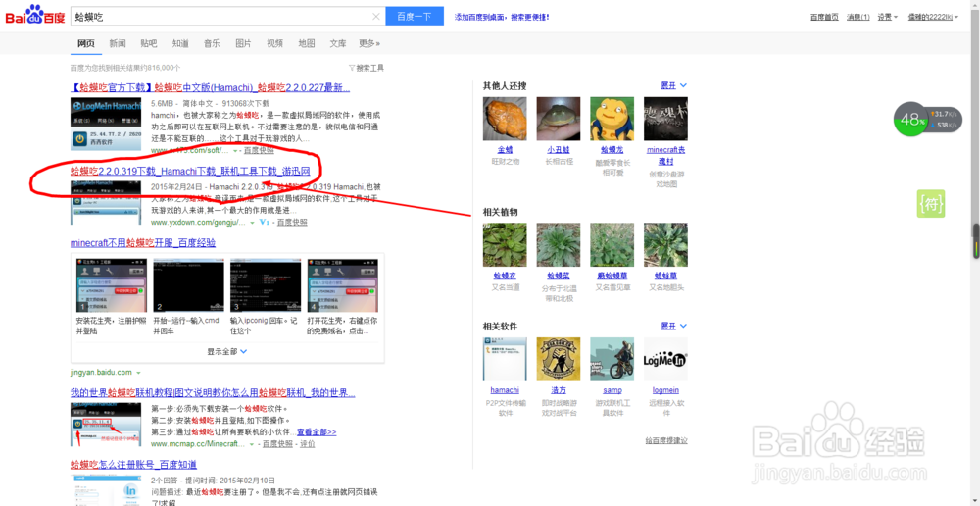Open 蛤蟆吃2.2.0.319下载 游迅网 result link
980x506 pixels.
coord(190,170)
